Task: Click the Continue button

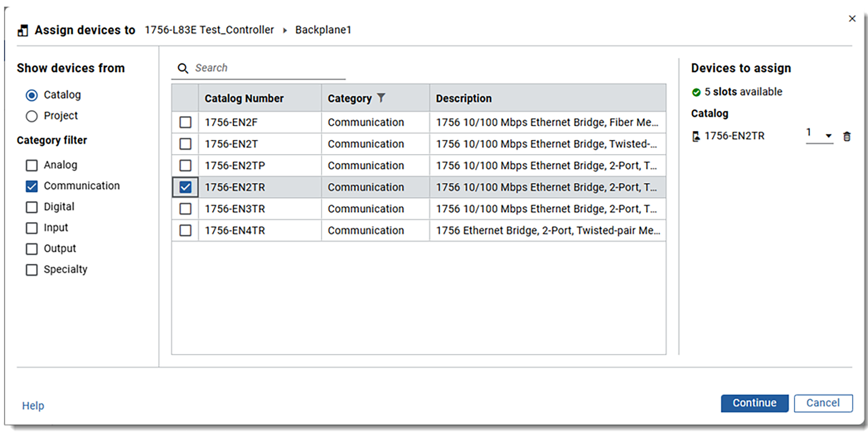Action: pos(754,403)
